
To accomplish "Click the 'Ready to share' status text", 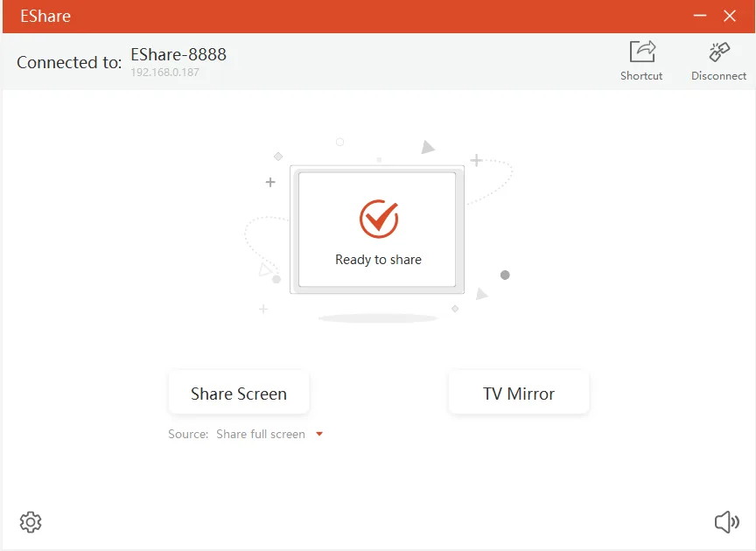I will (379, 260).
